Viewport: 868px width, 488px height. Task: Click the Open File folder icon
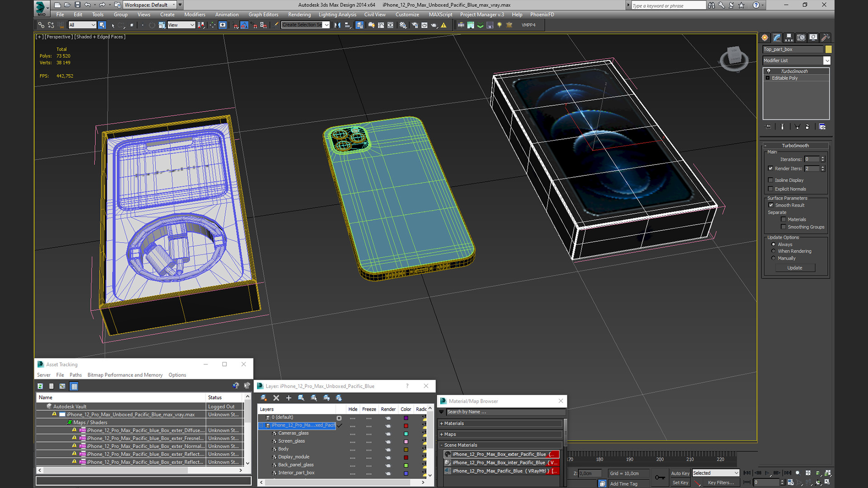point(67,5)
